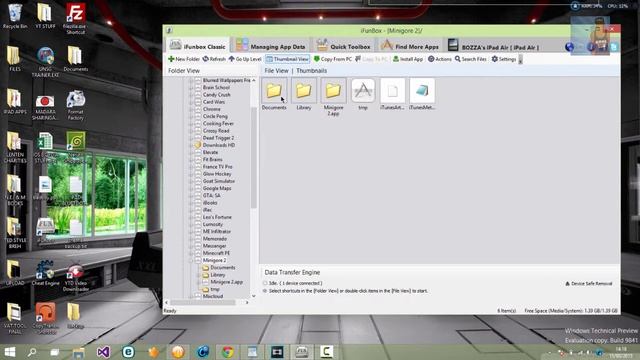Select Elevate in the folder tree
Image resolution: width=640 pixels, height=360 pixels.
210,152
